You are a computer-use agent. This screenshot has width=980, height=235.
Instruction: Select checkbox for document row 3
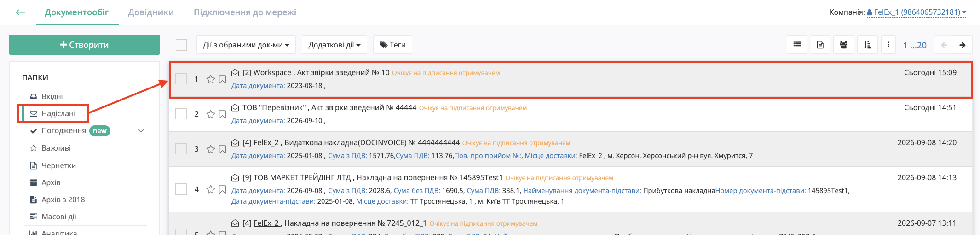pyautogui.click(x=181, y=149)
